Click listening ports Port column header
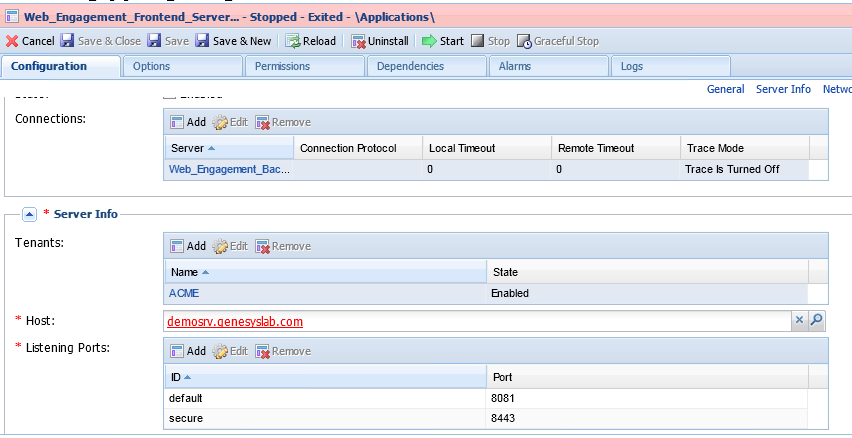Viewport: 852px width, 438px height. [647, 377]
